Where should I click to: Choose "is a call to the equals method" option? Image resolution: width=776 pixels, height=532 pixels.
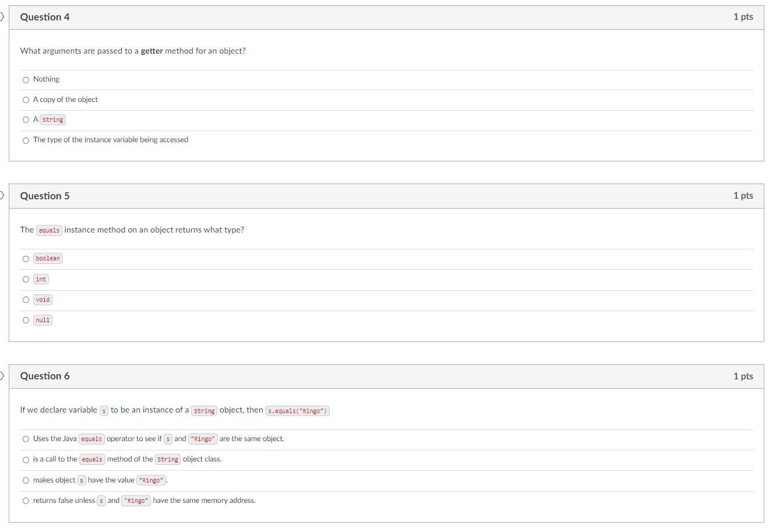[26, 460]
